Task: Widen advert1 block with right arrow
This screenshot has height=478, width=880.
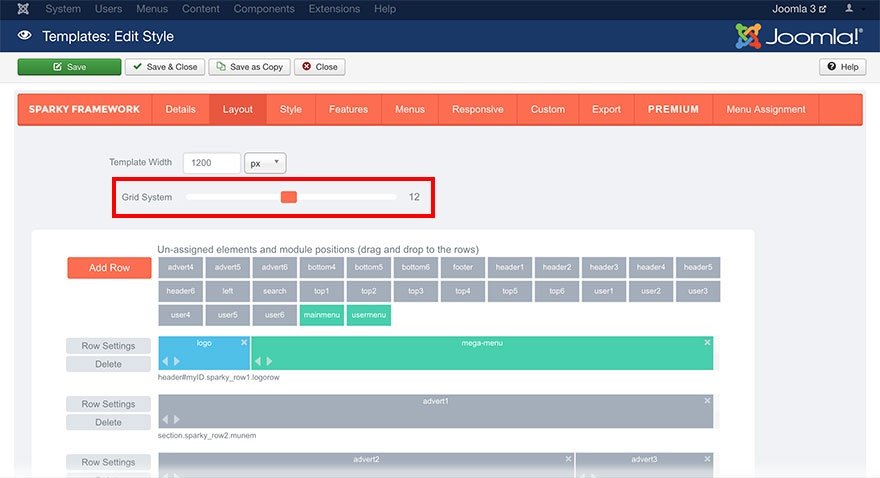Action: point(177,419)
